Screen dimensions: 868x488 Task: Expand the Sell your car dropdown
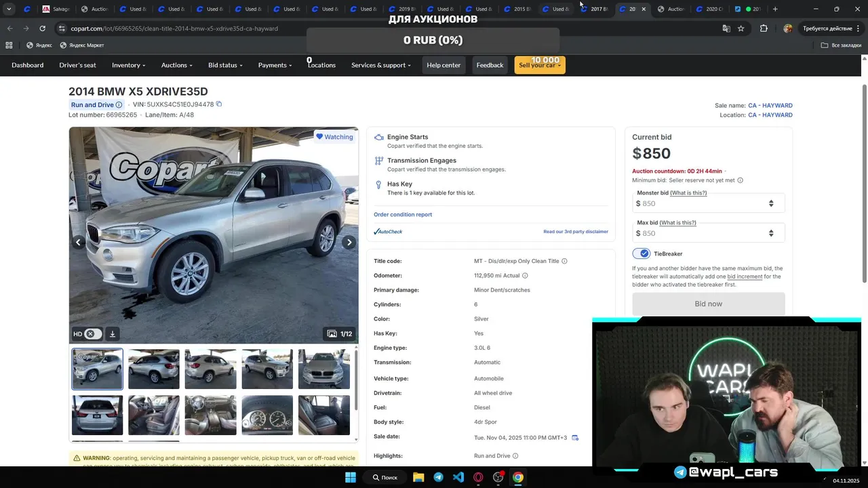[540, 65]
